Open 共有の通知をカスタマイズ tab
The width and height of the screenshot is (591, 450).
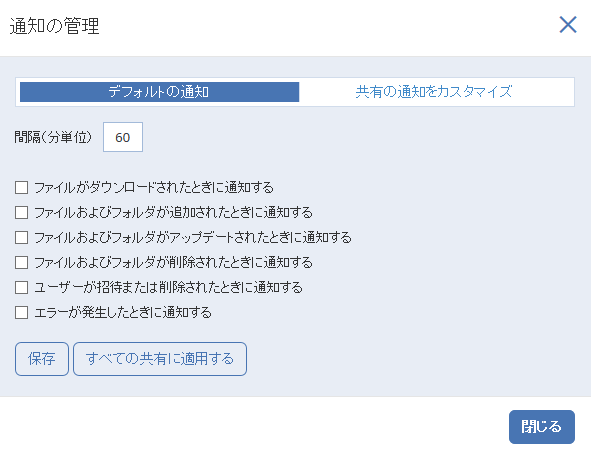click(434, 92)
